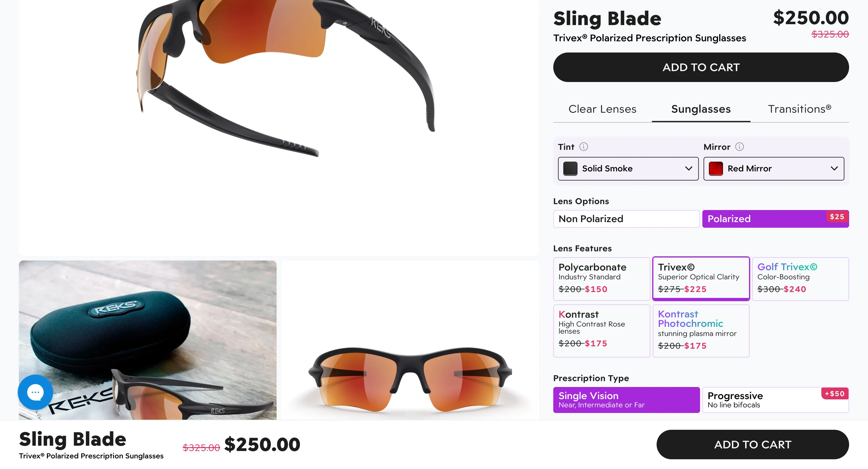Expand the Mirror dropdown chevron
The height and width of the screenshot is (469, 868).
click(834, 168)
